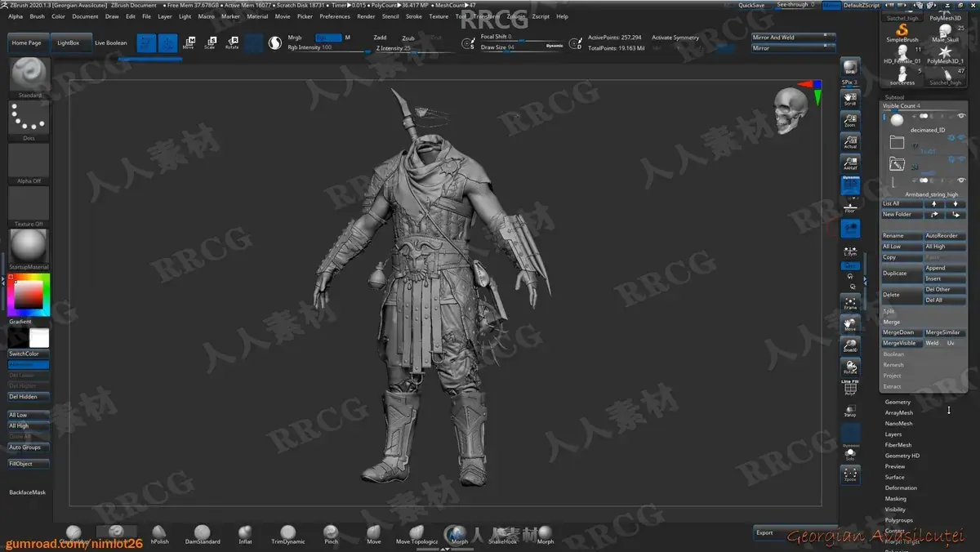Pick a color in the color picker square

point(29,296)
